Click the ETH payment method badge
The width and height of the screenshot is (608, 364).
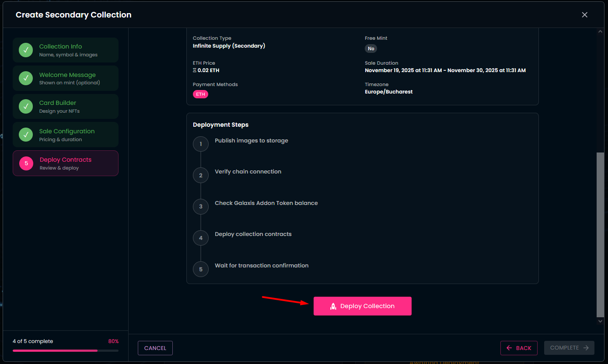pos(200,94)
